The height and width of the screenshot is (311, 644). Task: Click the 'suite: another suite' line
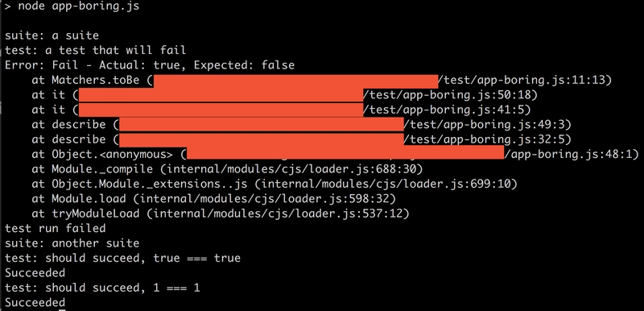(72, 243)
